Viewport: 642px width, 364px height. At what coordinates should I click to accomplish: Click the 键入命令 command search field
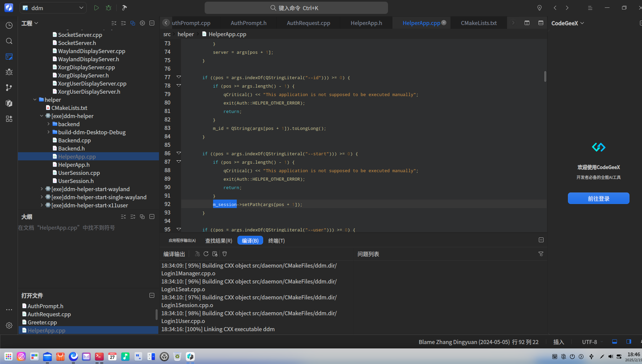(296, 8)
